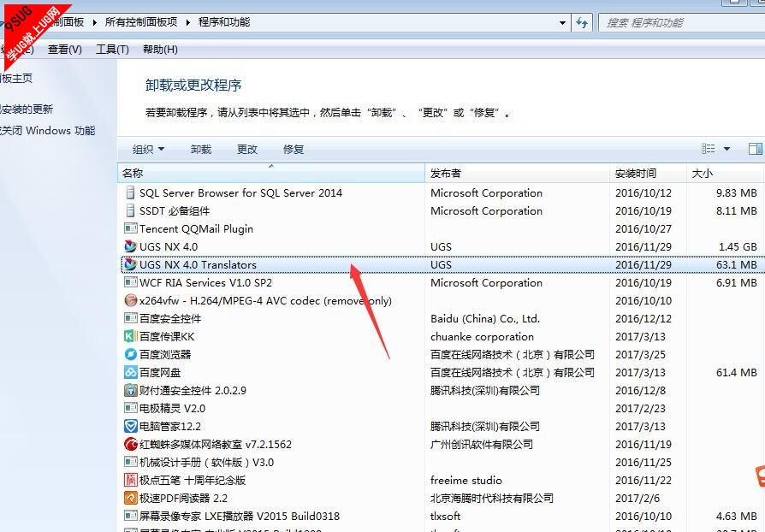Open 打开或关闭 Windows 功能 link

point(47,131)
